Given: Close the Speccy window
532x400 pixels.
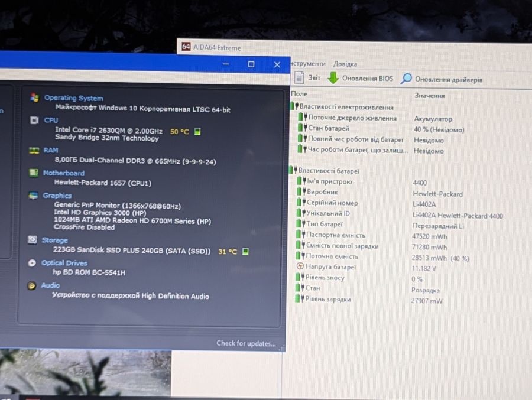Looking at the screenshot, I should [277, 64].
